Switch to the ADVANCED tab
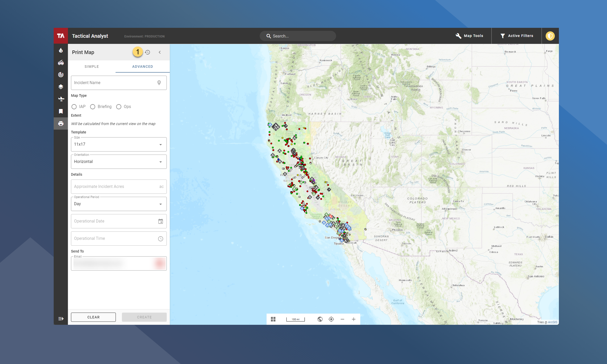Viewport: 607px width, 364px height. tap(143, 67)
